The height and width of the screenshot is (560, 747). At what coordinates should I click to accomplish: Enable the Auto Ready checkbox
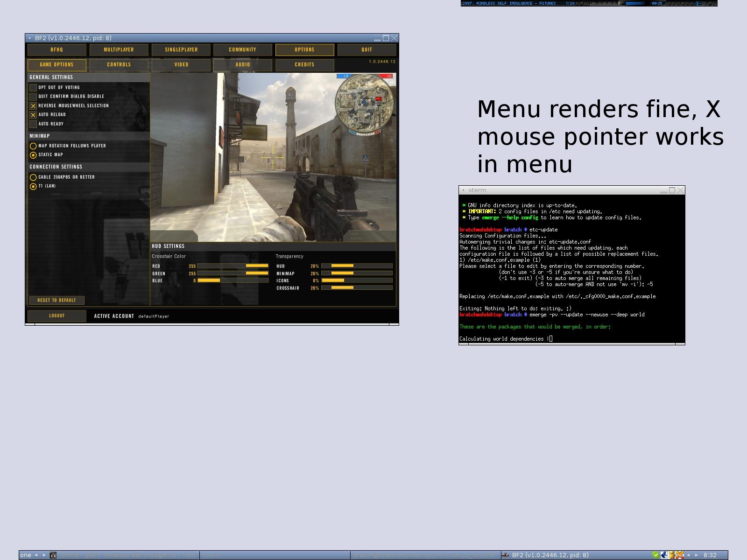point(33,124)
